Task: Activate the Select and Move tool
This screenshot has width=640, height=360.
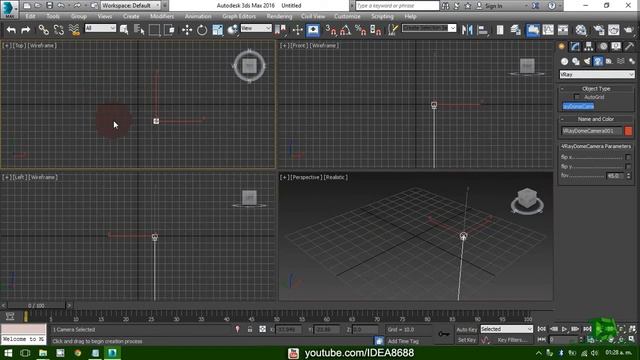Action: [x=187, y=30]
